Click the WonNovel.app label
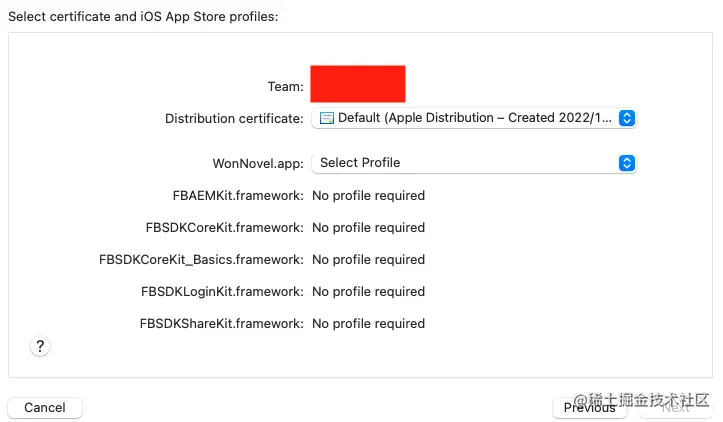The image size is (723, 422). coord(258,164)
